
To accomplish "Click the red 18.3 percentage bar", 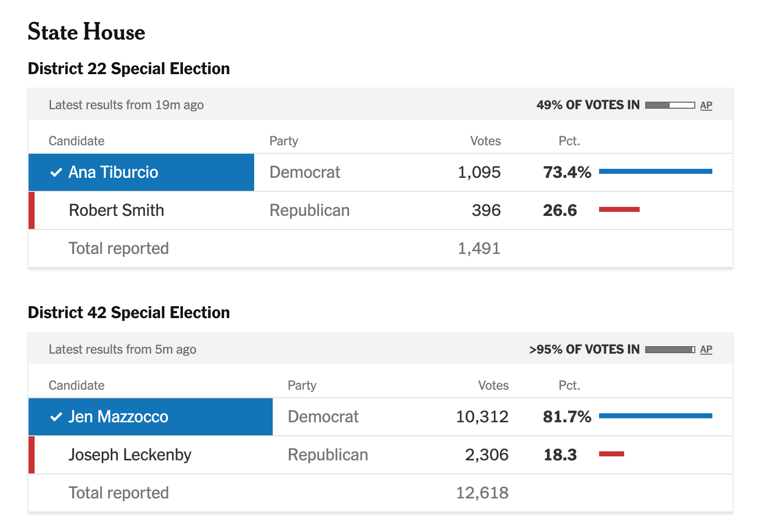I will 611,454.
